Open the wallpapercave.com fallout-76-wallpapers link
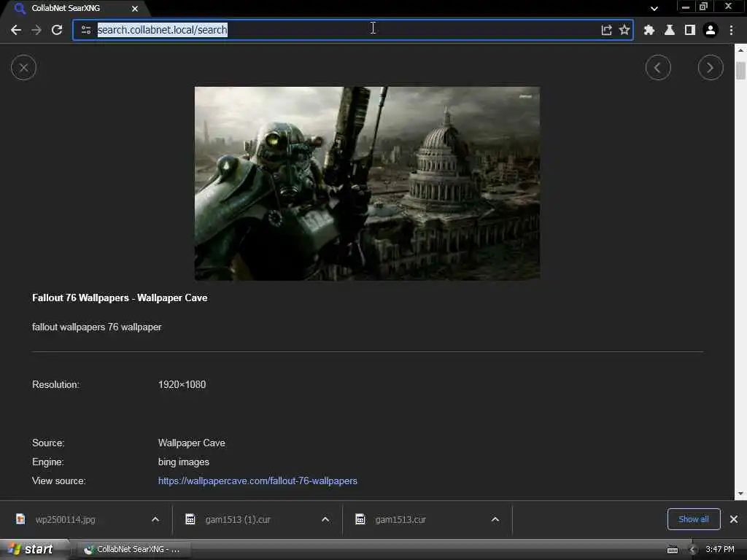747x560 pixels. 258,481
